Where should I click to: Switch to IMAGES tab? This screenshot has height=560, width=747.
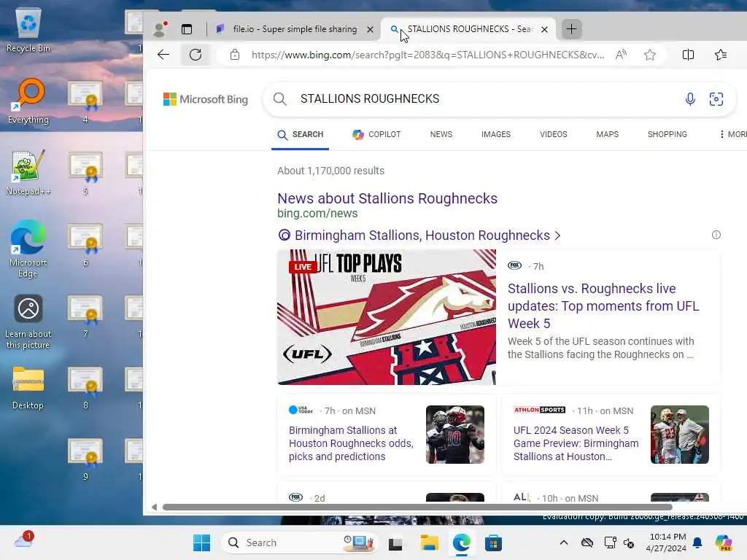pos(496,134)
